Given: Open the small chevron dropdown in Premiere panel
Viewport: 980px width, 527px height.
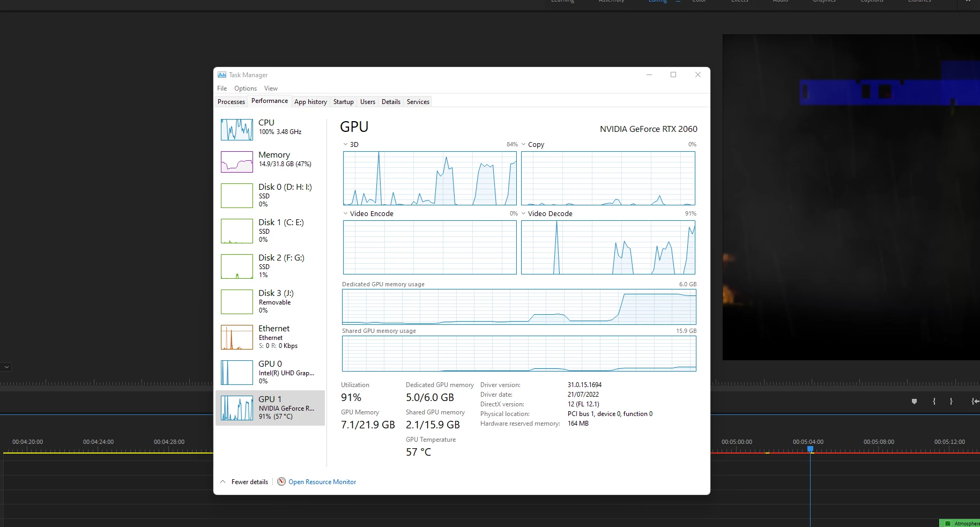Looking at the screenshot, I should (6, 367).
